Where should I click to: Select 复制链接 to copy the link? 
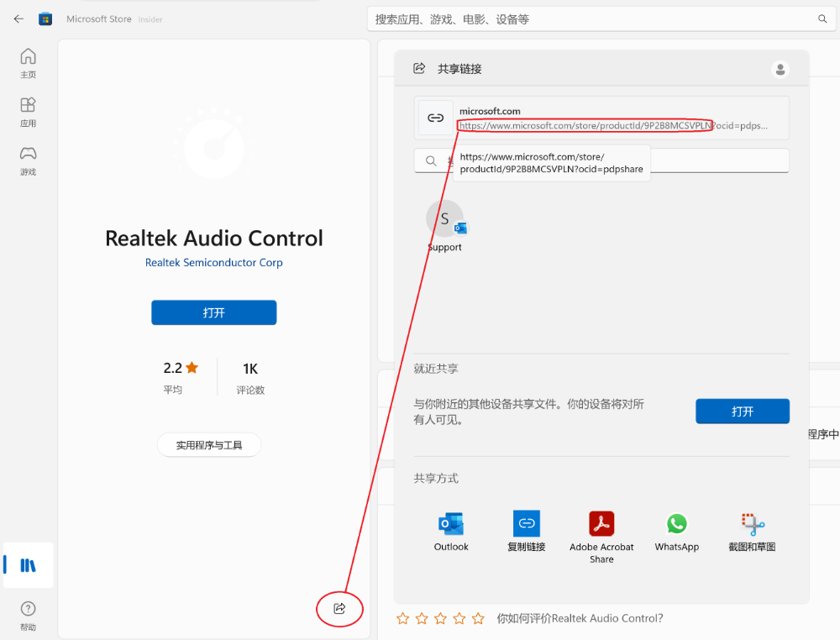[527, 532]
